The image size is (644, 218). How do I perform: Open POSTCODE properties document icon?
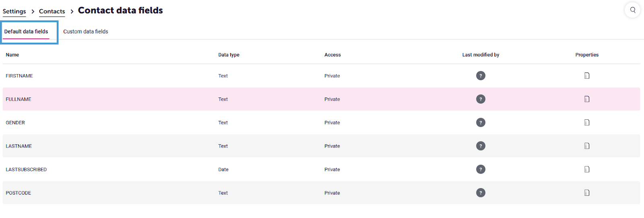tap(587, 193)
